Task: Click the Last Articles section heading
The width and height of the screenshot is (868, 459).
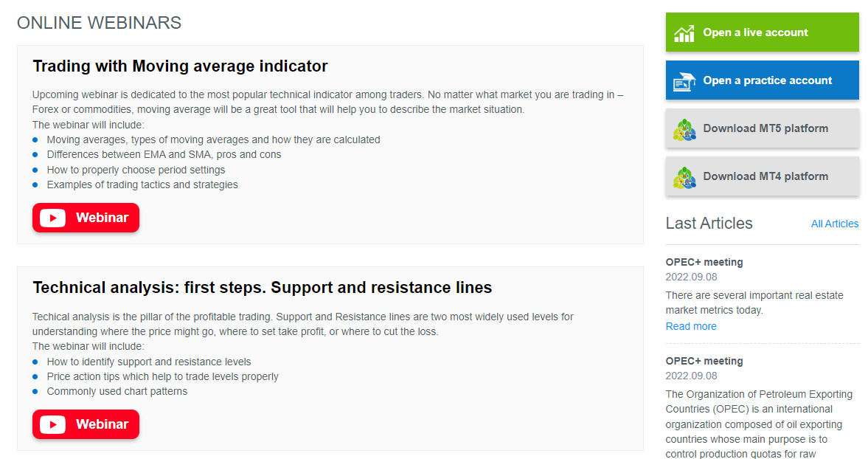Action: pos(709,224)
